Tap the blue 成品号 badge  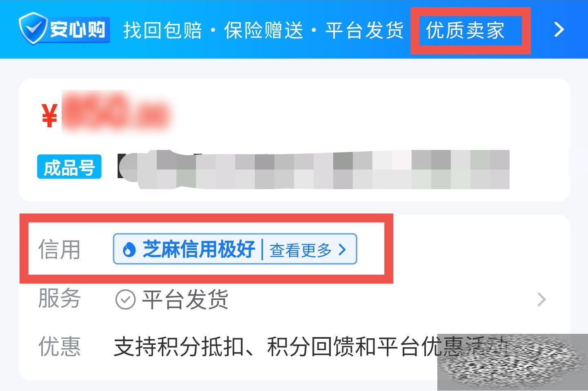69,167
